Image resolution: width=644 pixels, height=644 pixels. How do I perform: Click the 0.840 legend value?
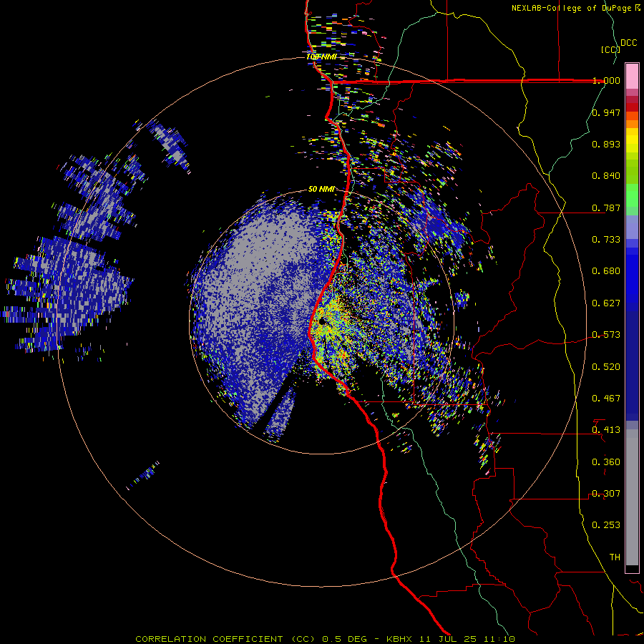606,176
